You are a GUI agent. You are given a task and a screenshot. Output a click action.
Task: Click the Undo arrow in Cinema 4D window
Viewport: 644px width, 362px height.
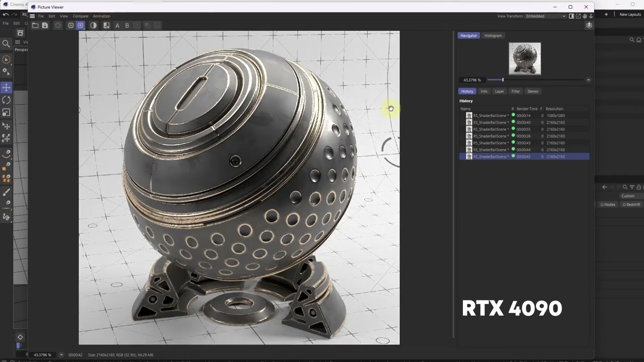(6, 15)
